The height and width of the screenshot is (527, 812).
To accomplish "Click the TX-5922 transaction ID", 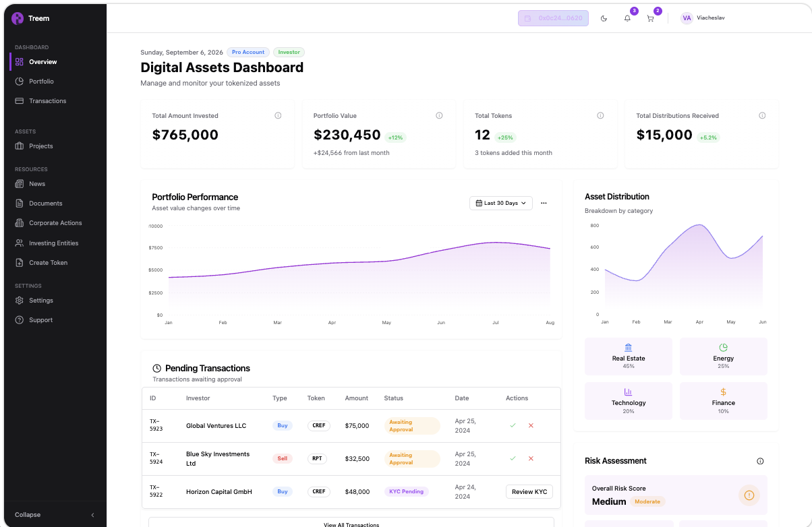I will pos(156,491).
